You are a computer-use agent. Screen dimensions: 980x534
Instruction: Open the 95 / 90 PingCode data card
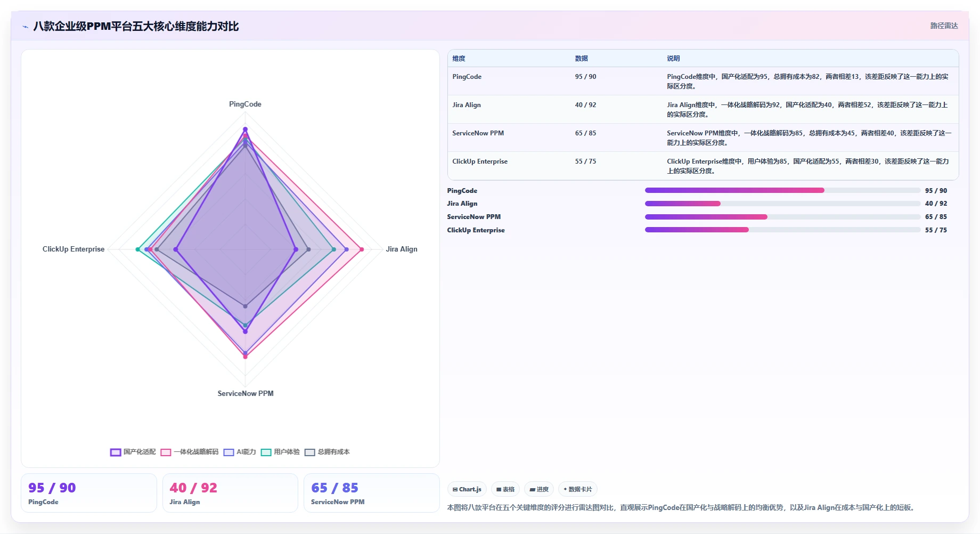click(89, 493)
